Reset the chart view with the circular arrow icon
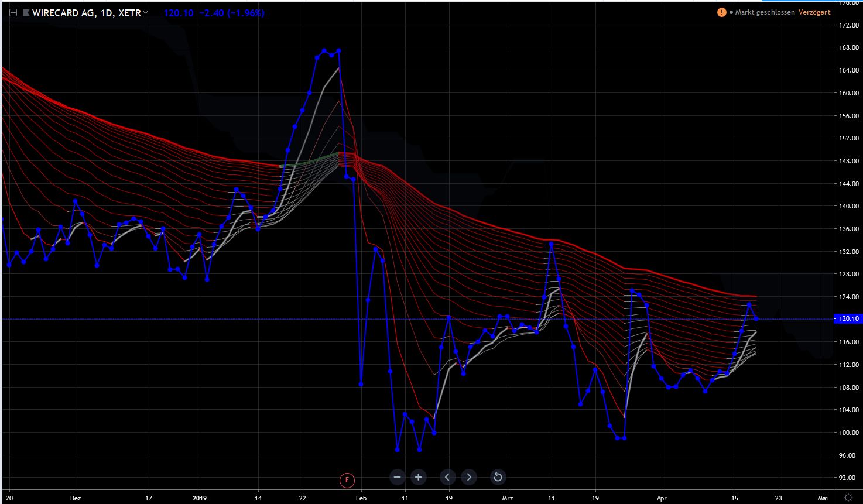Viewport: 863px width, 504px height. click(497, 477)
